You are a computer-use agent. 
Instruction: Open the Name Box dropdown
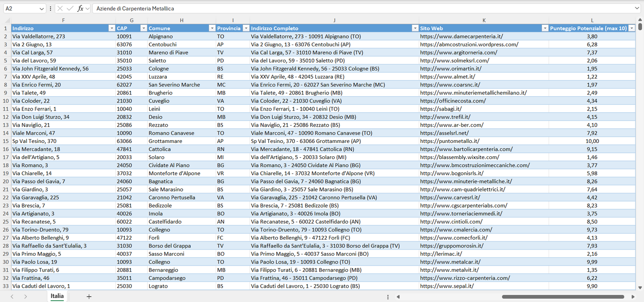[x=42, y=8]
